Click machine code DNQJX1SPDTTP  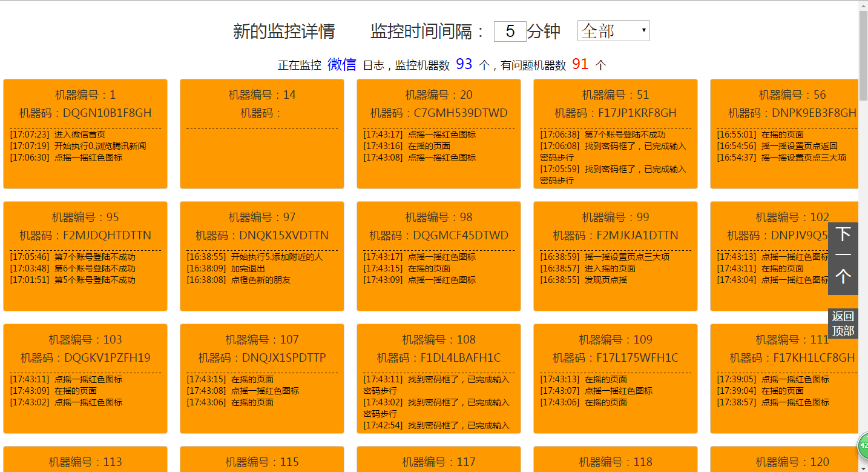(284, 358)
